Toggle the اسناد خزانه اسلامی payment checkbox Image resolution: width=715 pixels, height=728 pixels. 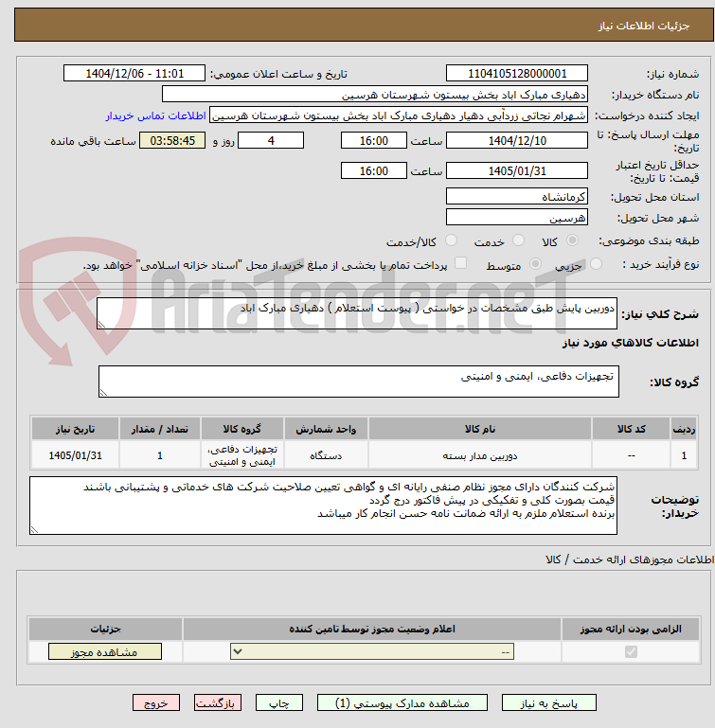coord(460,263)
